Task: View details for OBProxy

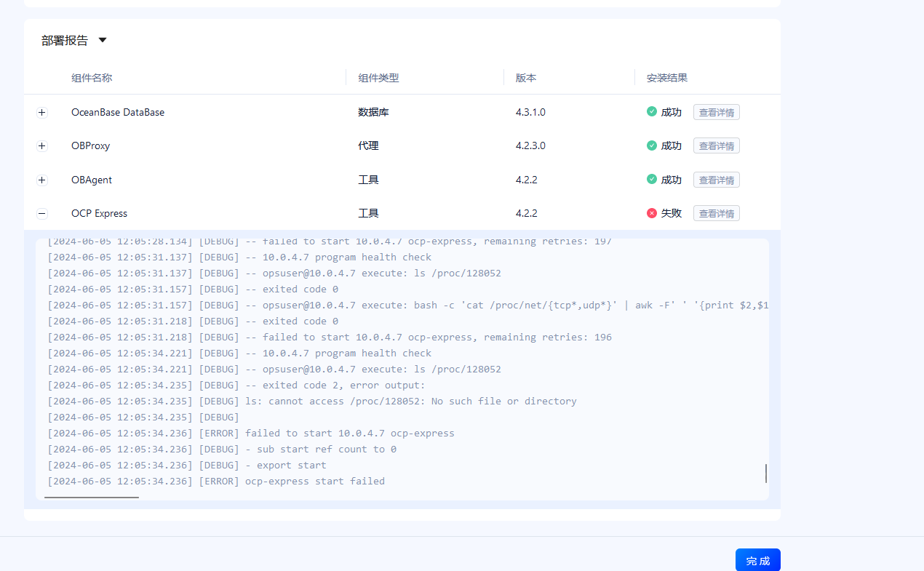Action: [x=716, y=145]
